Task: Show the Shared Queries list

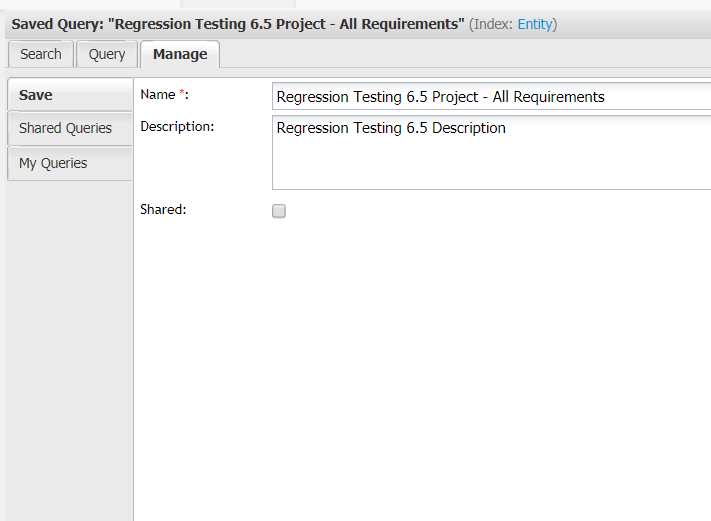Action: pyautogui.click(x=68, y=128)
